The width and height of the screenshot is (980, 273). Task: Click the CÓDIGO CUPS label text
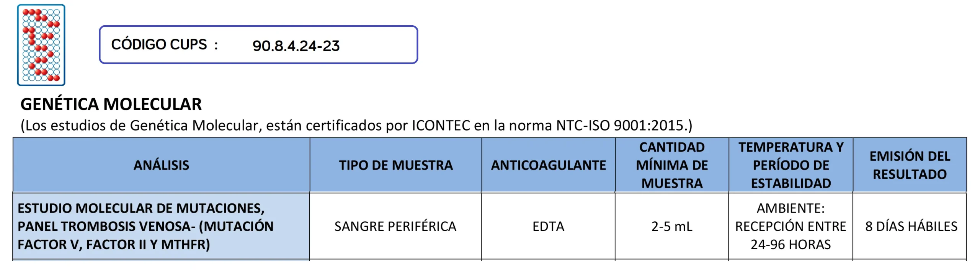point(159,45)
